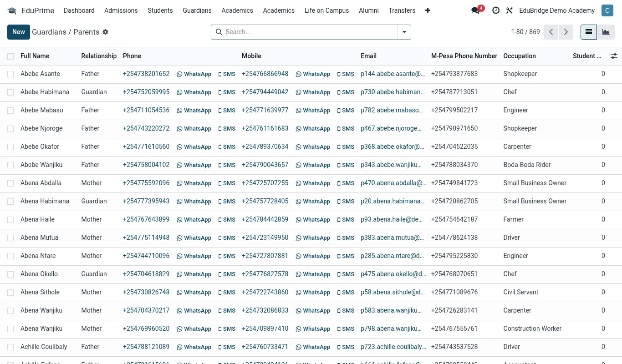Click the plus icon after Transfers menu
622x364 pixels.
428,10
